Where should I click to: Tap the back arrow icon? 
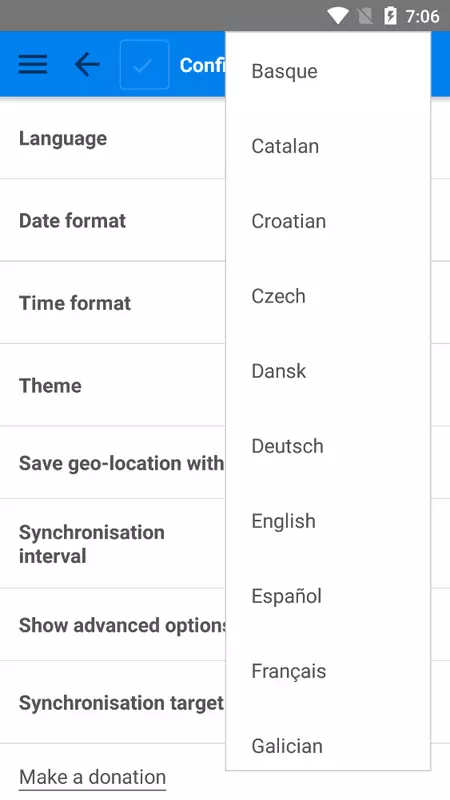[x=87, y=65]
